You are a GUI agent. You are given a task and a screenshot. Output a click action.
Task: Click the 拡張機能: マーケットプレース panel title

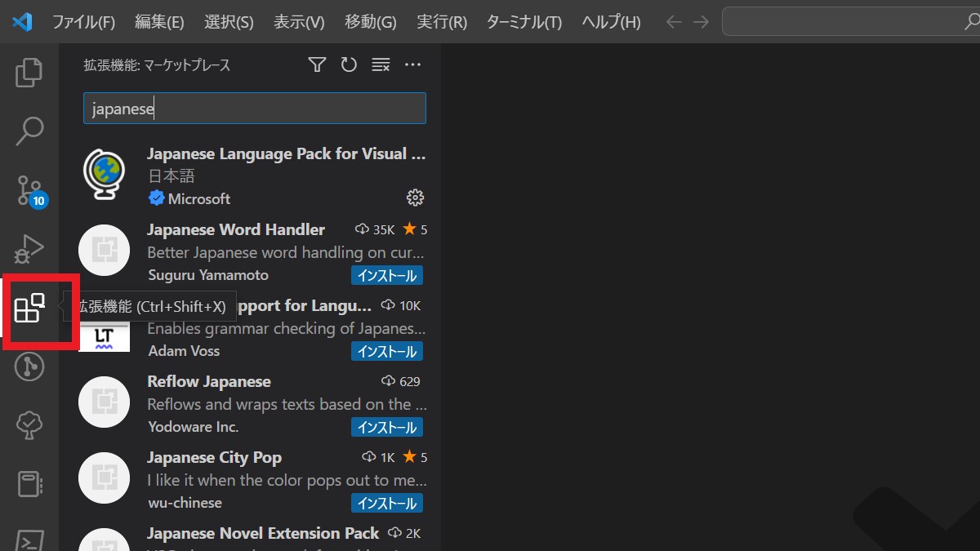[x=157, y=65]
